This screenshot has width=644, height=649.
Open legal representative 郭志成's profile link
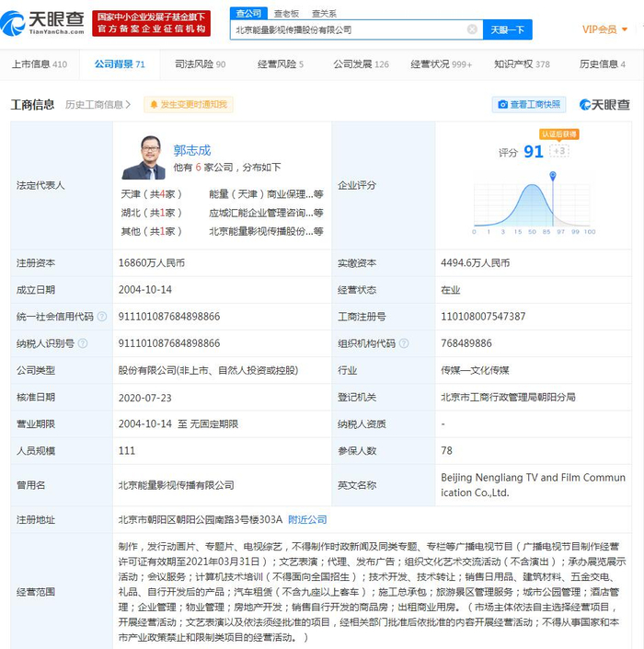[192, 150]
